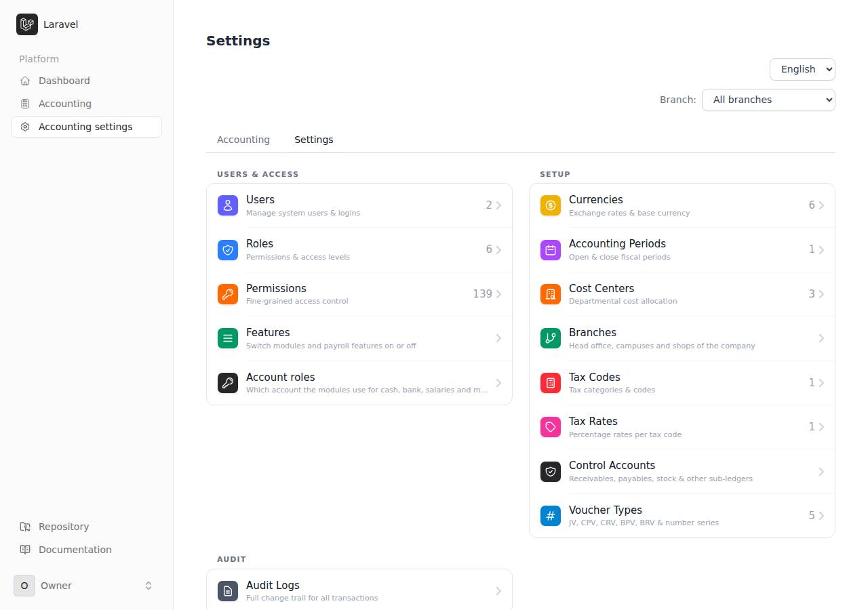Click the Laravel brand name text
The width and height of the screenshot is (868, 610).
60,24
